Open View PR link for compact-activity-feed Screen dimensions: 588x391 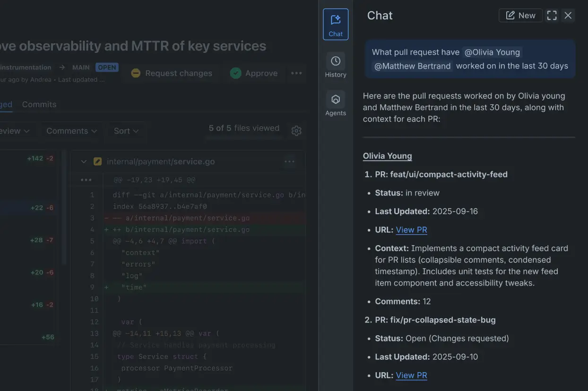click(x=411, y=230)
